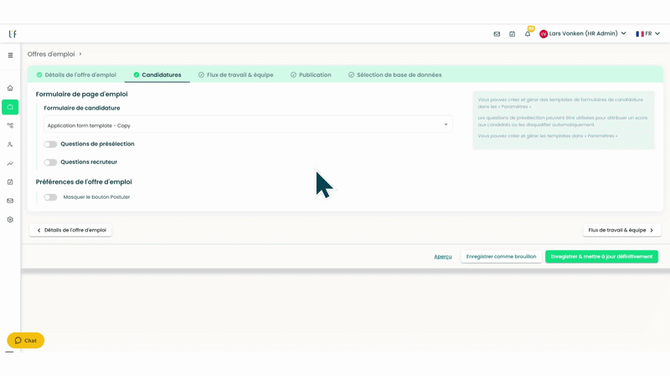Click the Lars Vonken avatar icon

click(x=544, y=34)
